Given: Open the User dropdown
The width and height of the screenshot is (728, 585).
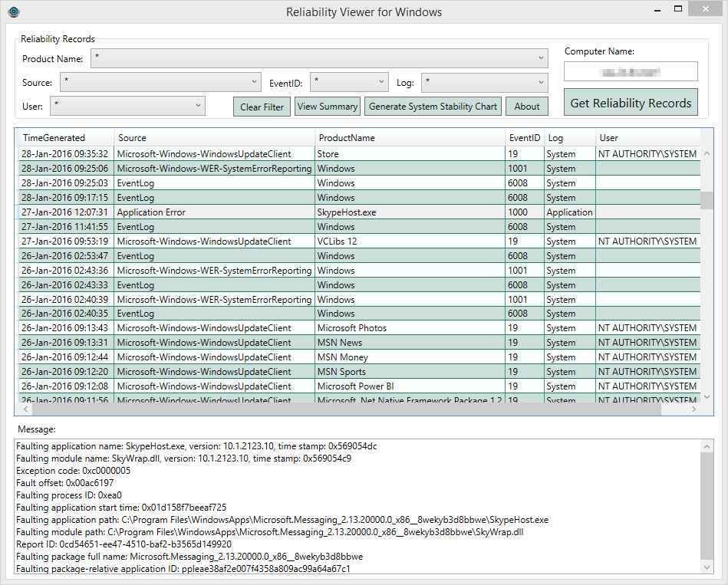Looking at the screenshot, I should 197,106.
